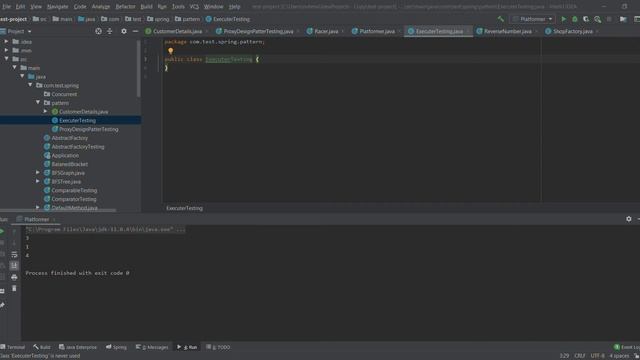This screenshot has width=640, height=360.
Task: Collapse the java folder in tree
Action: pyautogui.click(x=22, y=77)
